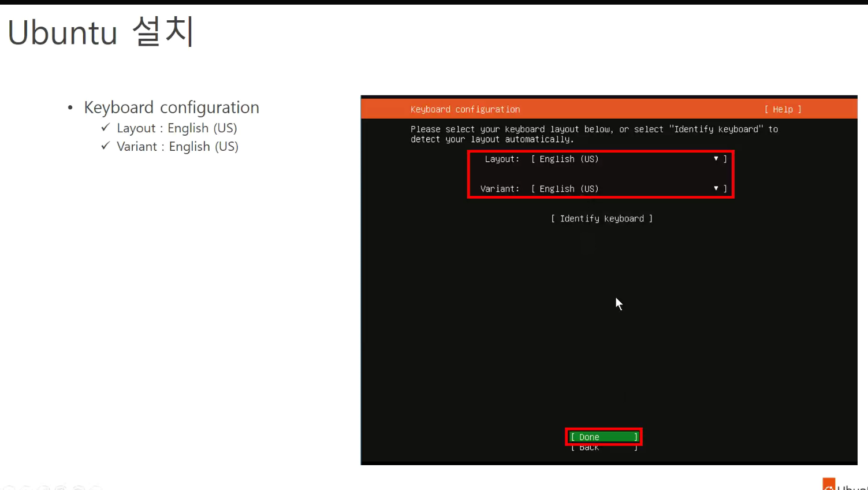The height and width of the screenshot is (490, 868).
Task: Click the Variant dropdown arrow
Action: pos(716,188)
